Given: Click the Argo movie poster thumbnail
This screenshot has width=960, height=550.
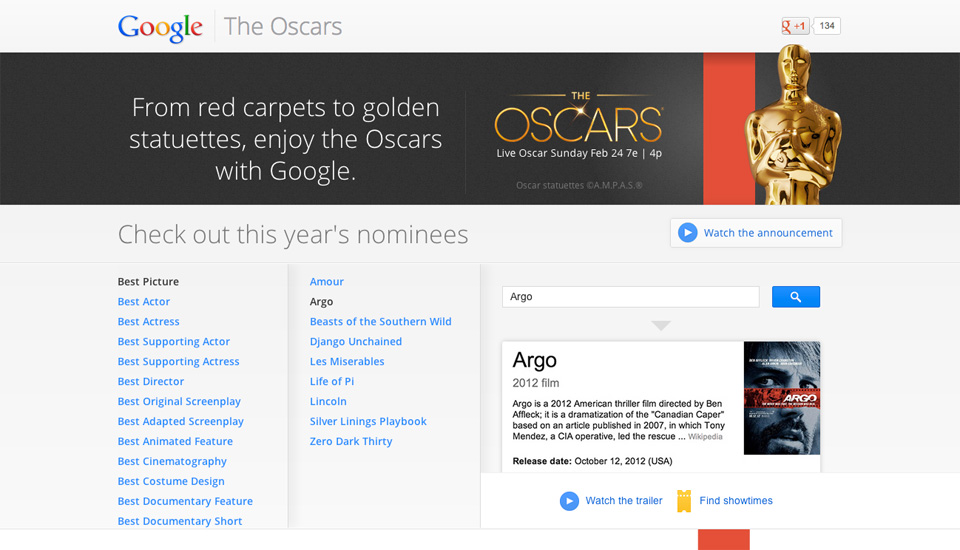Looking at the screenshot, I should 781,397.
